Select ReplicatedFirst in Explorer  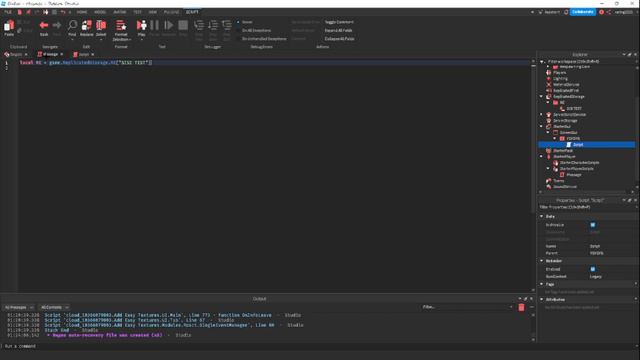[x=566, y=91]
